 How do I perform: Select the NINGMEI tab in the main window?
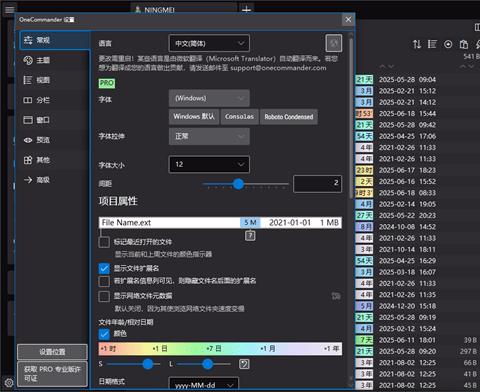pyautogui.click(x=184, y=9)
